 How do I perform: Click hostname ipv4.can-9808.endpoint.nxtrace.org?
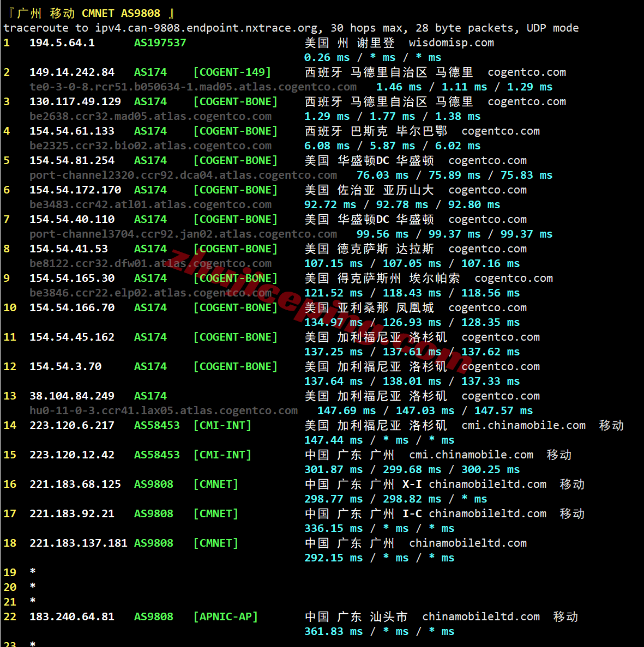(207, 28)
